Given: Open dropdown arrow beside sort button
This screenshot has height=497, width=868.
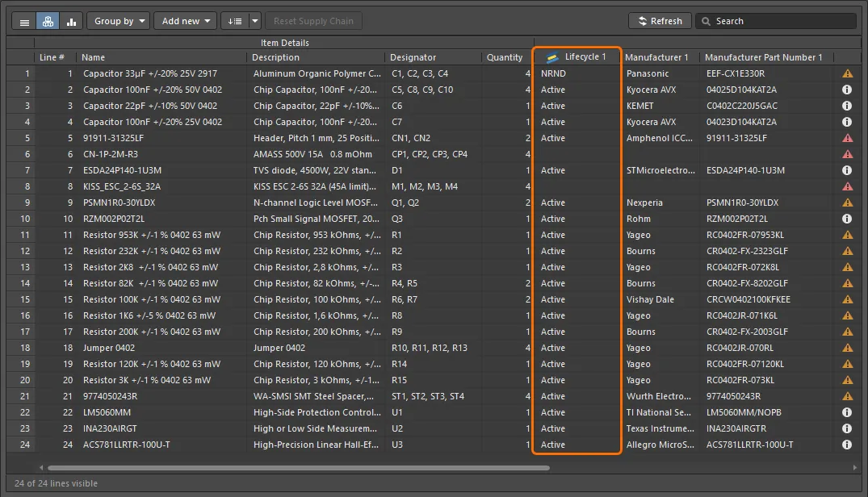Looking at the screenshot, I should [x=255, y=22].
